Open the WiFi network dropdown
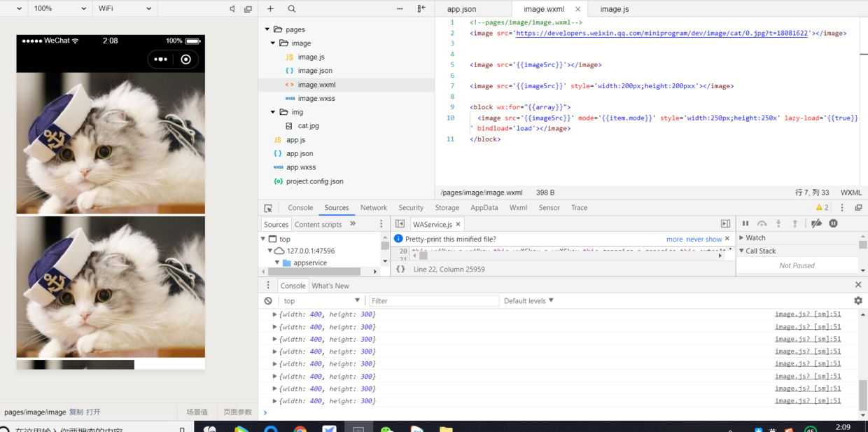The height and width of the screenshot is (432, 868). 125,8
